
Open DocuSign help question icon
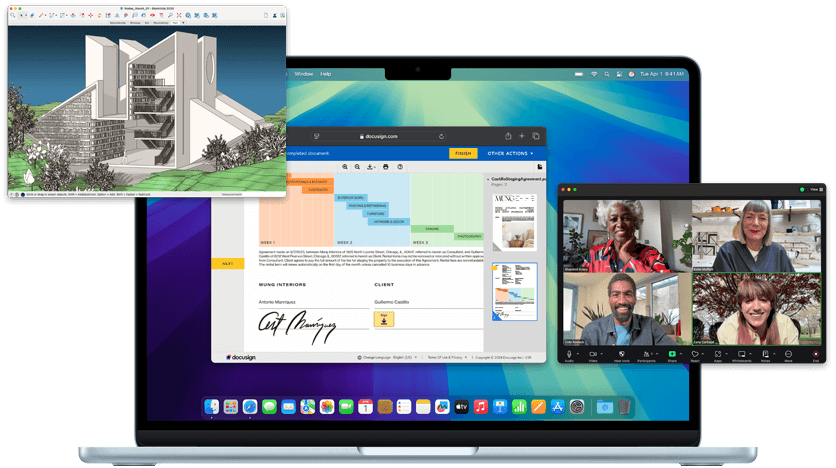tap(400, 167)
